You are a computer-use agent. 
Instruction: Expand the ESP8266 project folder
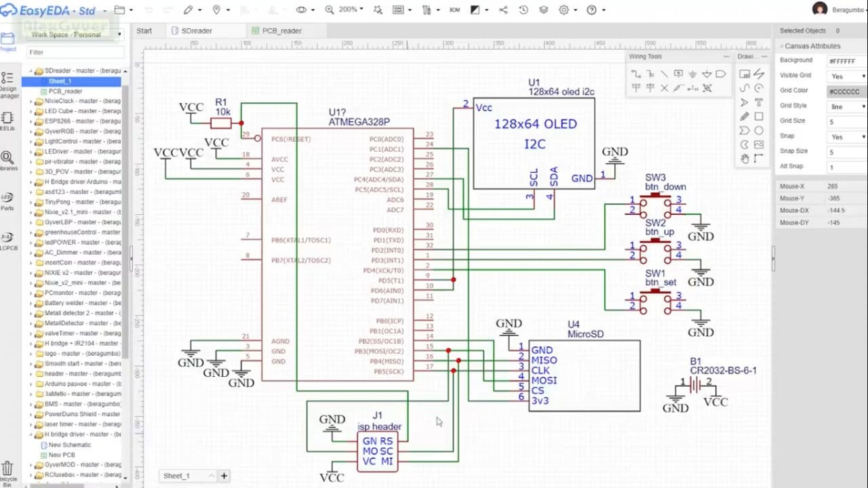pos(31,121)
